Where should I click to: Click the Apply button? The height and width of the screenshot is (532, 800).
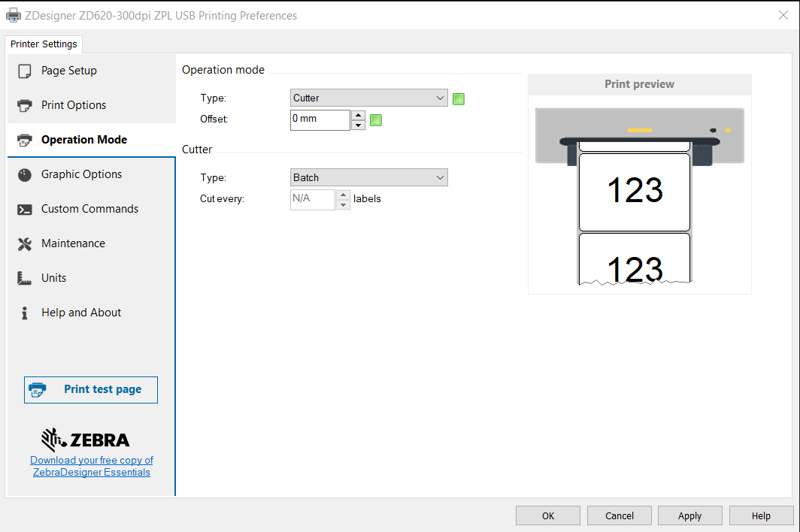click(x=689, y=515)
